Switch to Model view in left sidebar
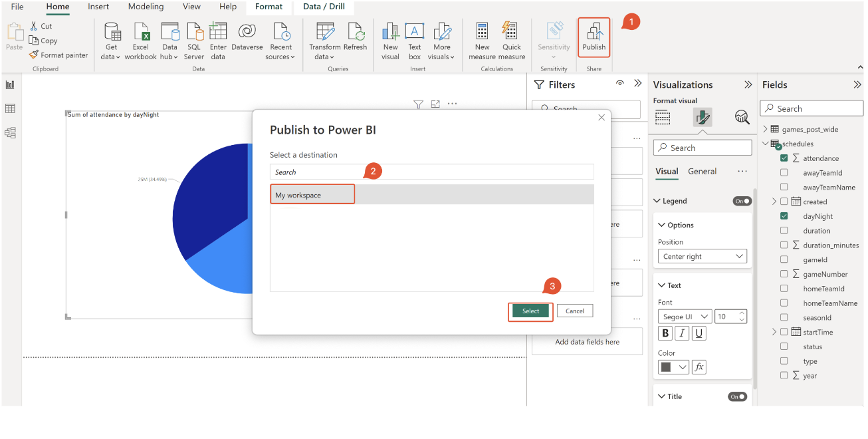 pos(10,133)
